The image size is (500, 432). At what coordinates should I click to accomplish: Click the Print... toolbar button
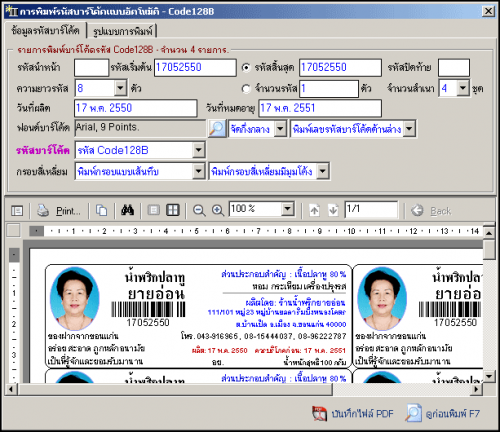(68, 211)
